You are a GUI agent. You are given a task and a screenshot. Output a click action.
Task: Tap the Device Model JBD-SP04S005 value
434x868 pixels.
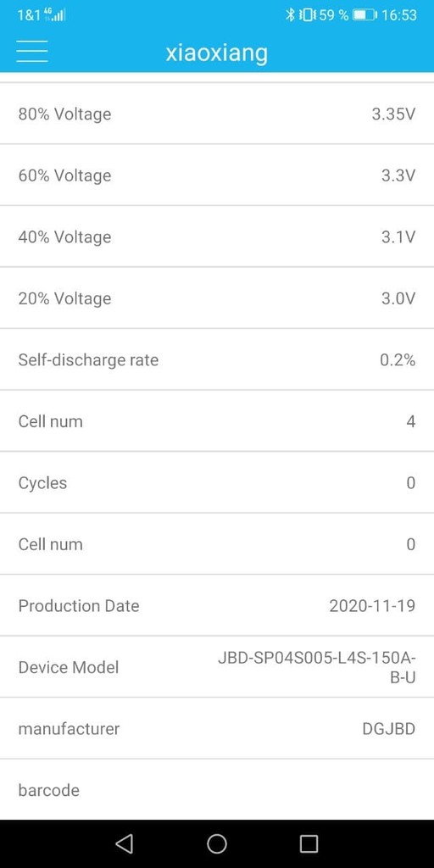coord(317,668)
